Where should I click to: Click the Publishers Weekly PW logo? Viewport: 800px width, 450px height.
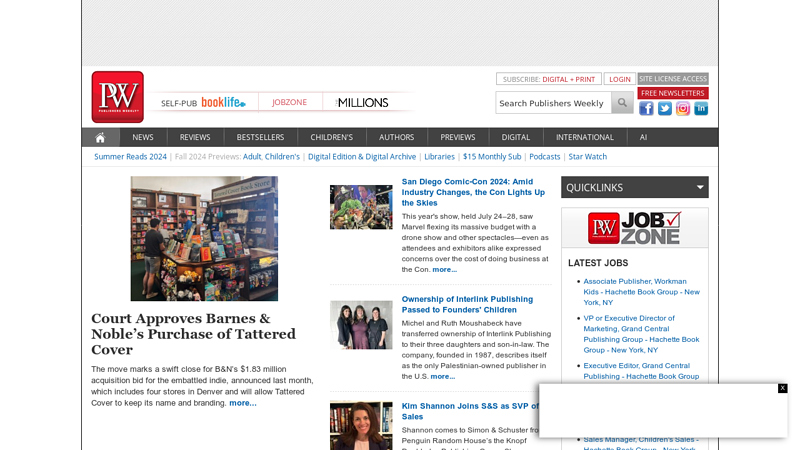point(117,97)
